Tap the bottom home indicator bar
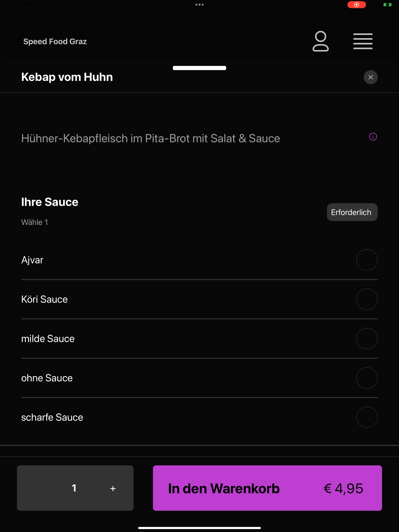 pos(199,528)
